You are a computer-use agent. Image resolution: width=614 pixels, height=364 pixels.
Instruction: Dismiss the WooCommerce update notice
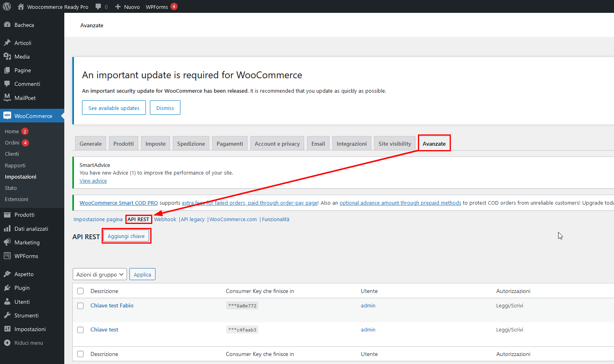pos(165,108)
